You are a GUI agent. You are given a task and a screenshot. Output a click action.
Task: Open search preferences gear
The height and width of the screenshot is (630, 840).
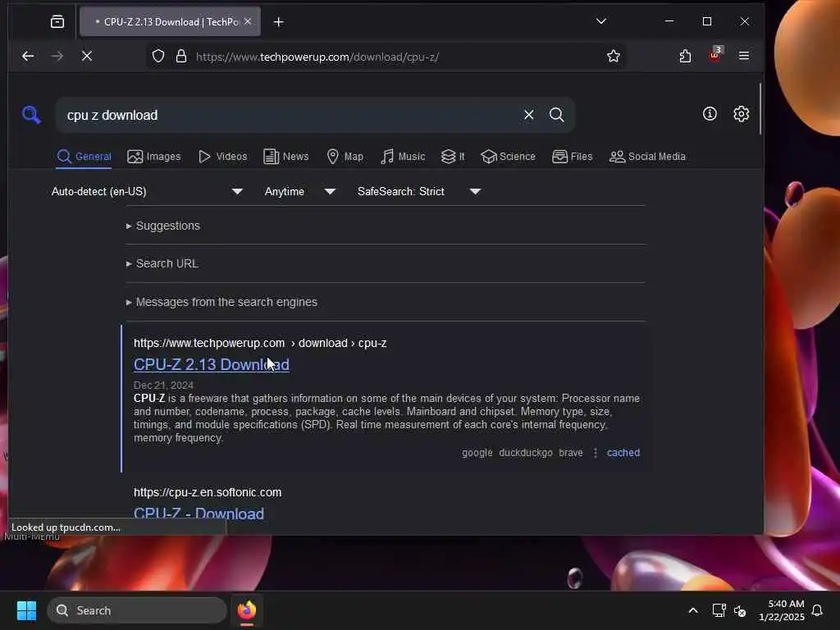[x=741, y=113]
